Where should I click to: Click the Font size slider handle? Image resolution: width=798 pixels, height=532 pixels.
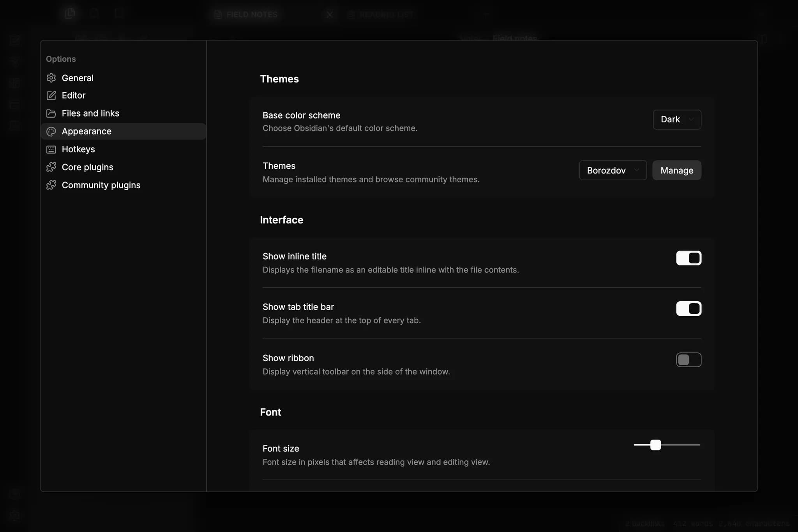[x=655, y=445]
